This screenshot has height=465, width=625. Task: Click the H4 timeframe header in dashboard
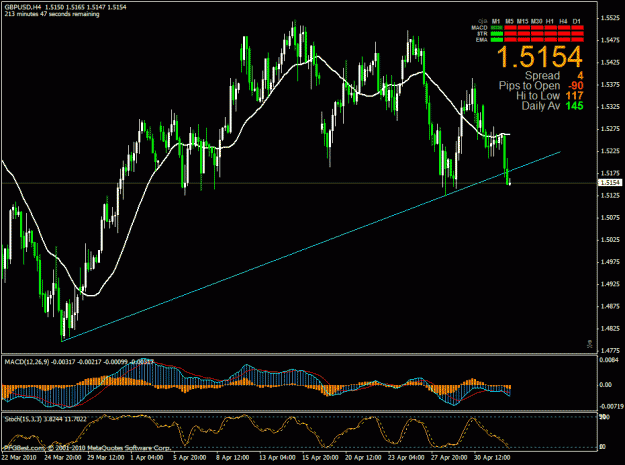(563, 21)
